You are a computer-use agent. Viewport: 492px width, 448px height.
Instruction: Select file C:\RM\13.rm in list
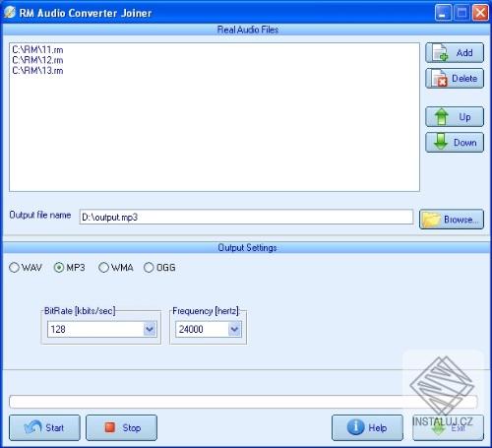point(37,71)
